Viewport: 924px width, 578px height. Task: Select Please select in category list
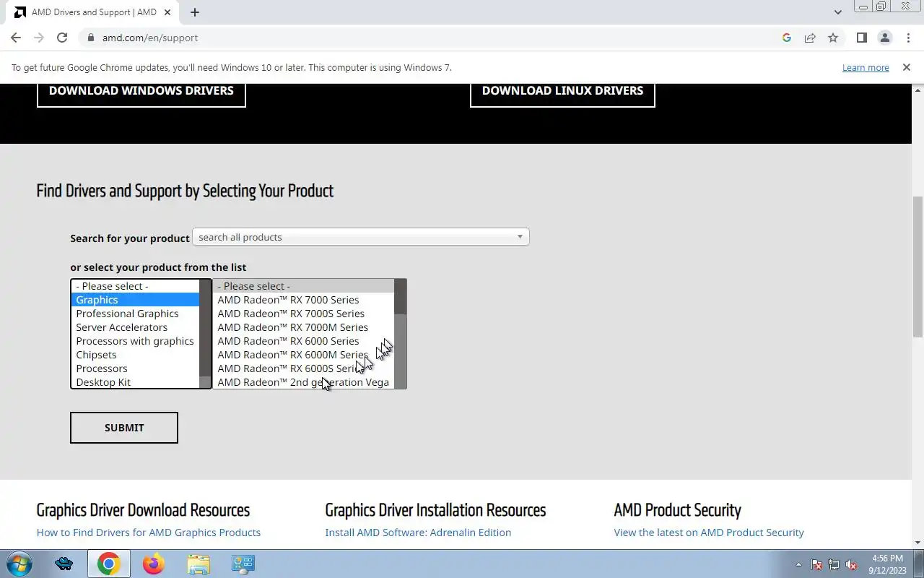pos(135,286)
